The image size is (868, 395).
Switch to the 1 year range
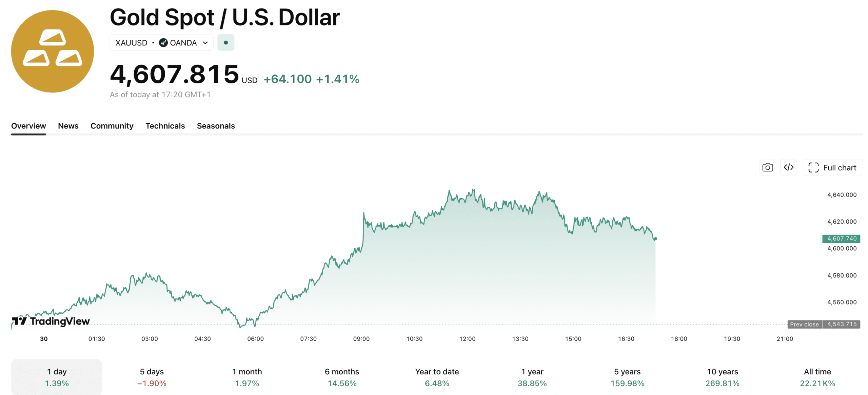pos(532,377)
